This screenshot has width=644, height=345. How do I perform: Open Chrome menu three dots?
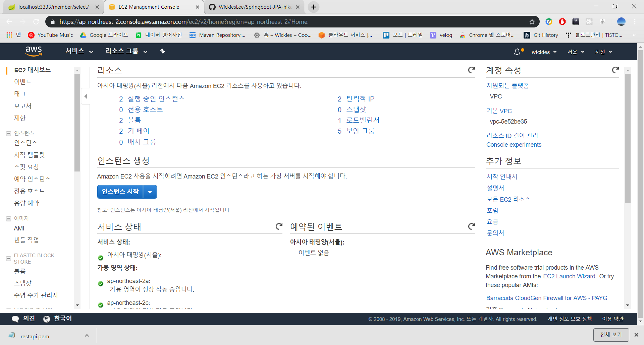pyautogui.click(x=635, y=22)
